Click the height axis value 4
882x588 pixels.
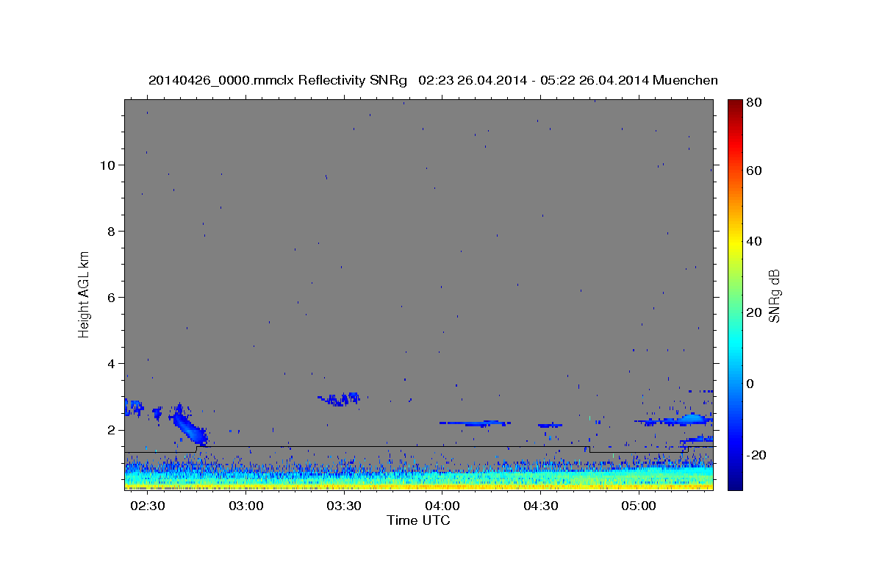112,364
